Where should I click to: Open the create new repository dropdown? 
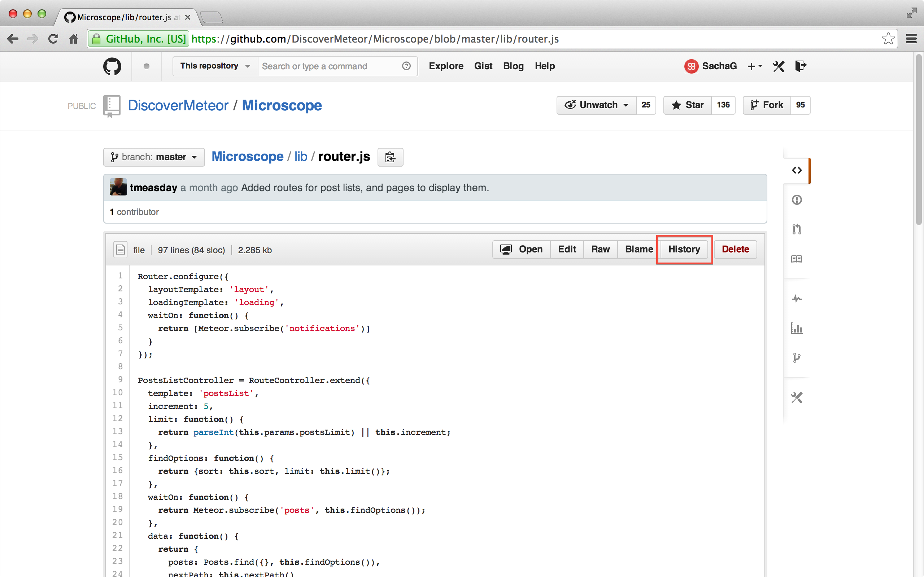point(754,66)
